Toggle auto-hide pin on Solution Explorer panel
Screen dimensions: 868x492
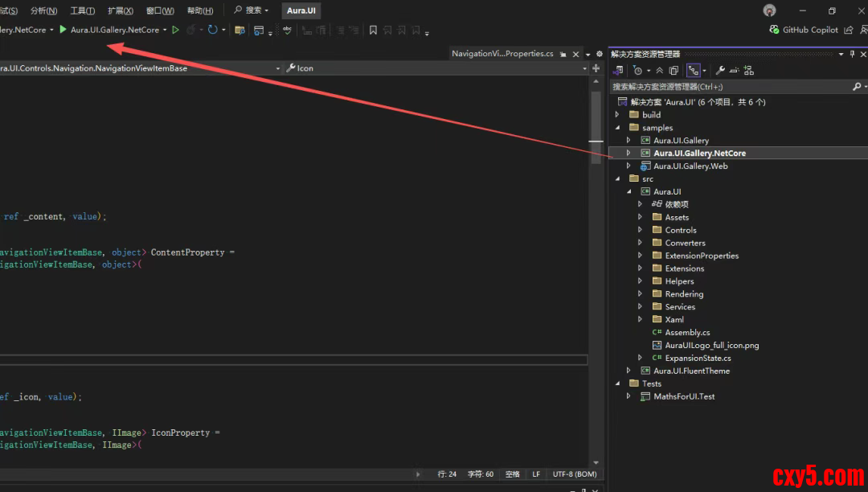(x=852, y=54)
